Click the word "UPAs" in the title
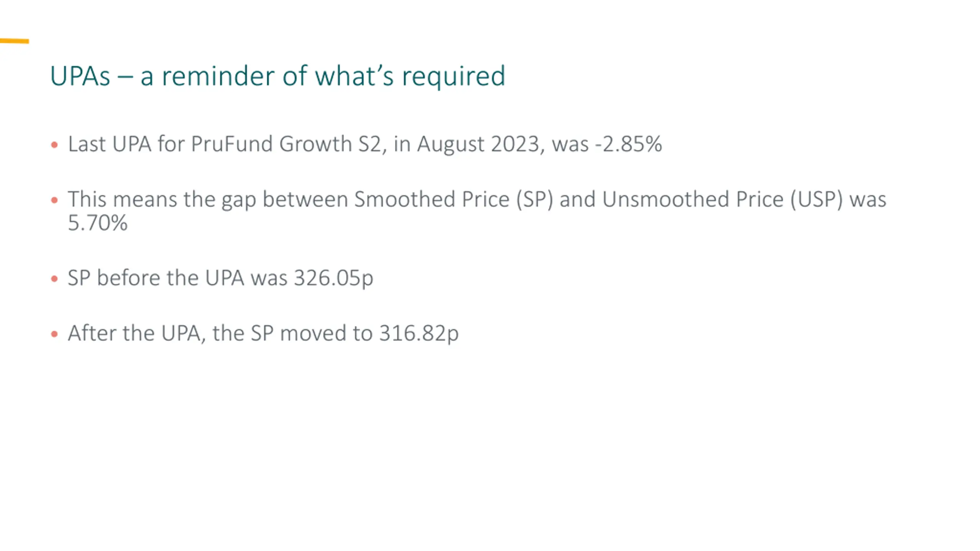Image resolution: width=980 pixels, height=551 pixels. pyautogui.click(x=80, y=76)
